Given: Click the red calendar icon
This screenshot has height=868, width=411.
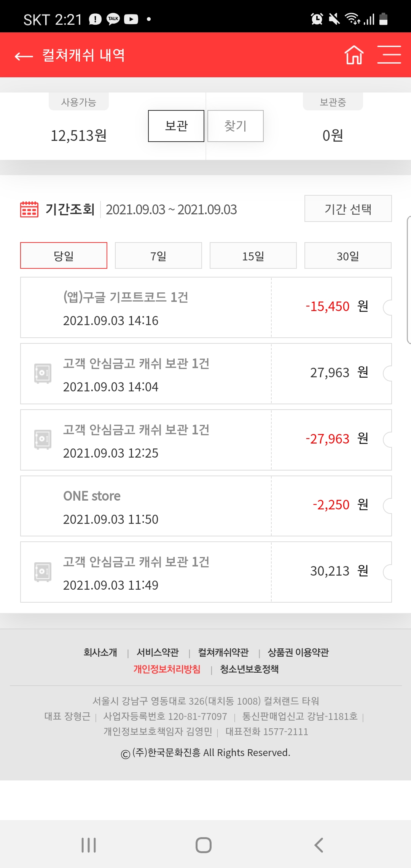Looking at the screenshot, I should point(29,209).
